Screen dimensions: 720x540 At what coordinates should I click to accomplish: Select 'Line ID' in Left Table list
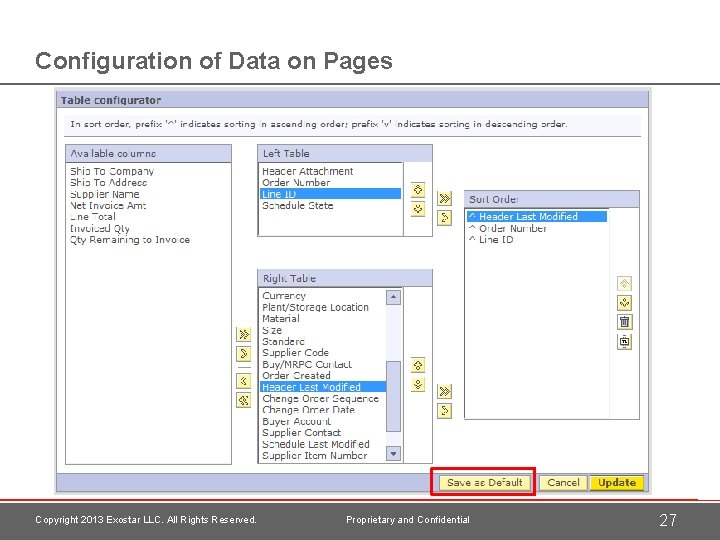[x=330, y=194]
